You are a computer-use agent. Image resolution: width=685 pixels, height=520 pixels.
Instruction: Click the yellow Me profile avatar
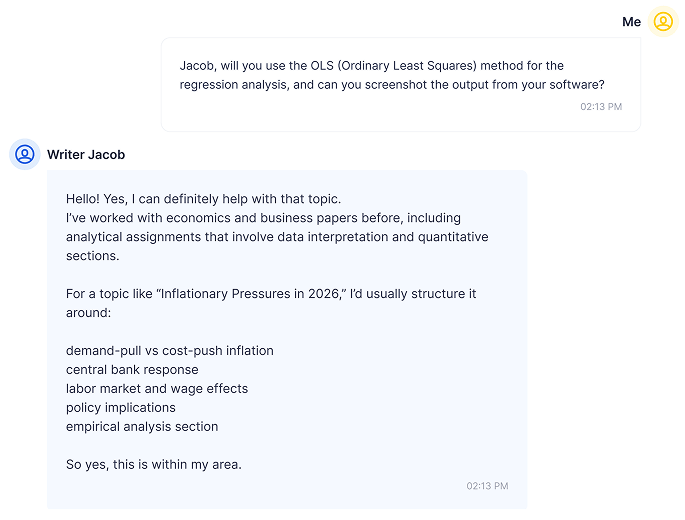[x=663, y=21]
